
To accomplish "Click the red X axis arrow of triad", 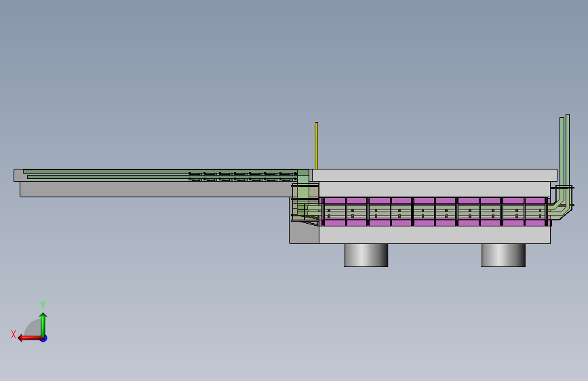I will [x=30, y=338].
